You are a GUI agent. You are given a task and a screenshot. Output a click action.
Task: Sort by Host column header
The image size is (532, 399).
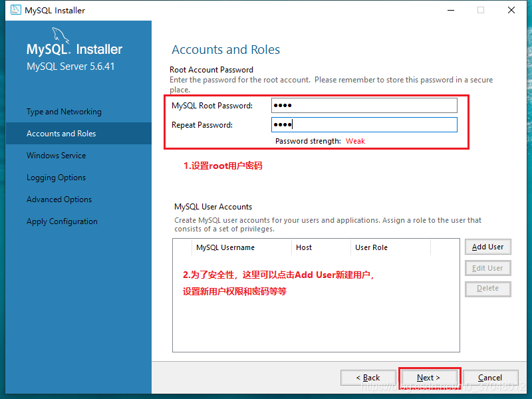[321, 247]
